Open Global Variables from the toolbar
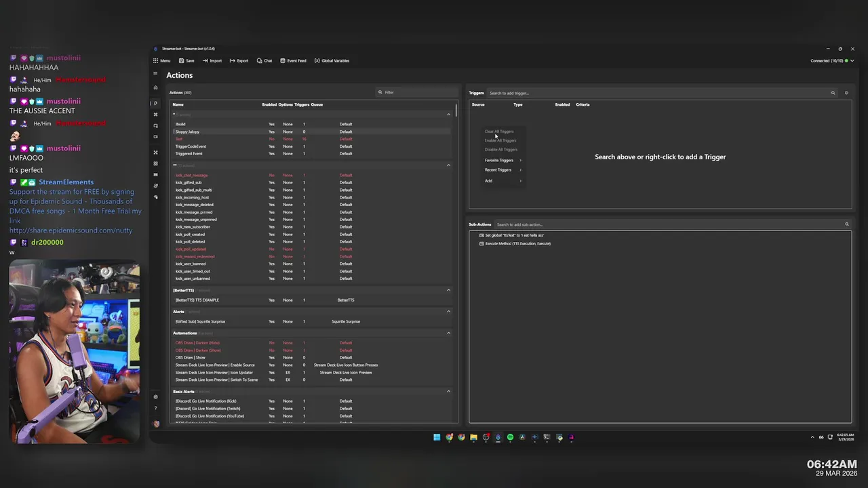Image resolution: width=868 pixels, height=488 pixels. (332, 61)
